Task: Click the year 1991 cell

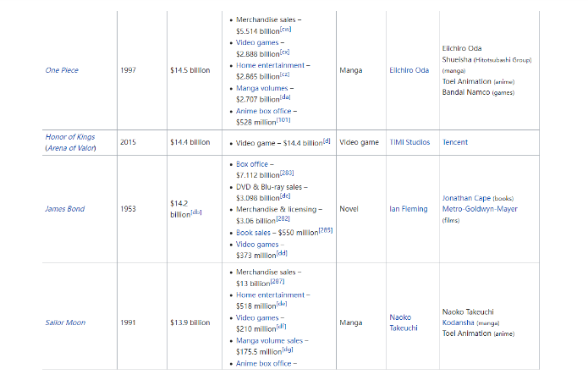Action: coord(128,322)
